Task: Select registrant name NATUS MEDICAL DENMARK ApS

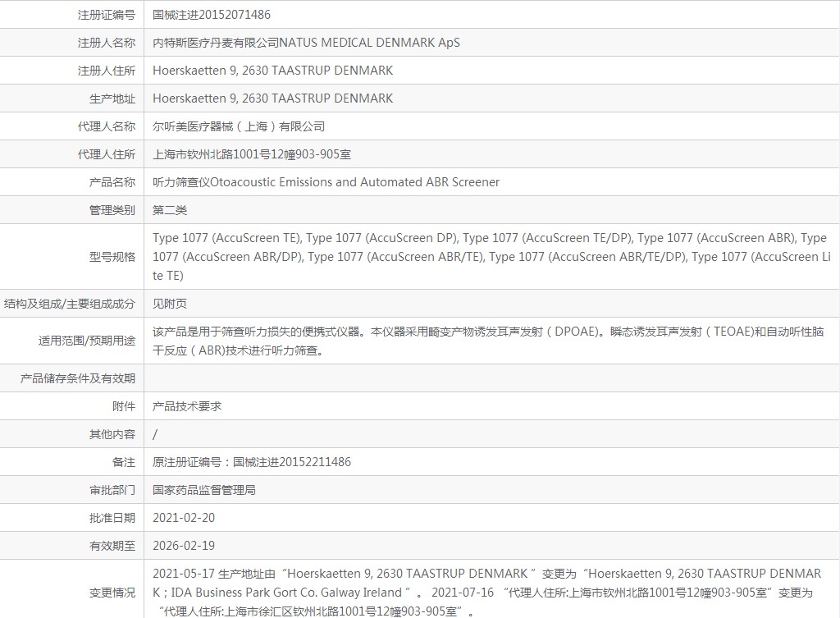Action: [370, 43]
